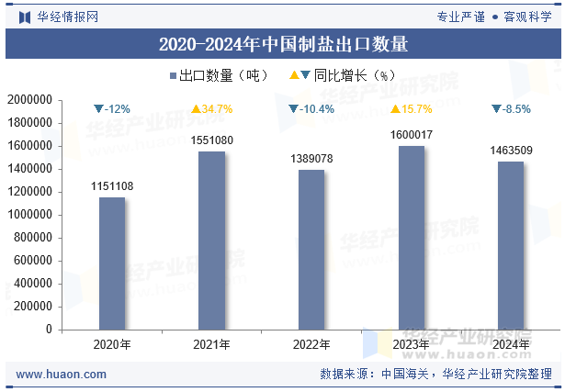The image size is (565, 392).
Task: Click the 600000 y-axis value
Action: pyautogui.click(x=33, y=260)
